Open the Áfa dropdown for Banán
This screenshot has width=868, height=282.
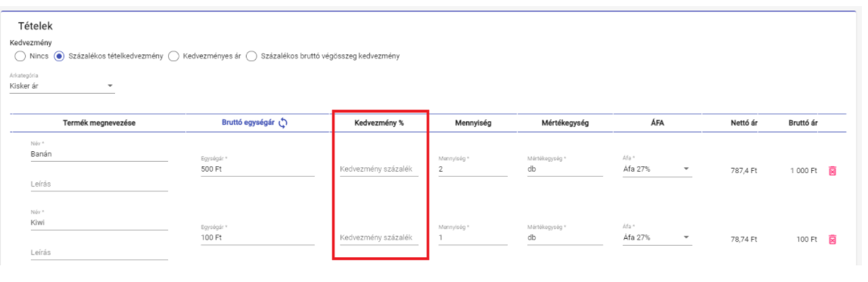pos(657,169)
